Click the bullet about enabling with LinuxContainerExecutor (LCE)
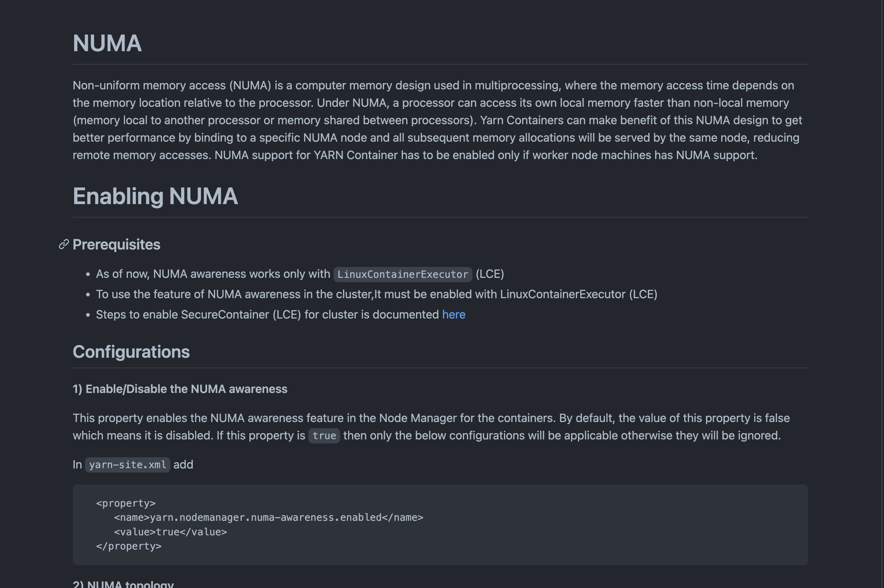The width and height of the screenshot is (884, 588). (376, 295)
